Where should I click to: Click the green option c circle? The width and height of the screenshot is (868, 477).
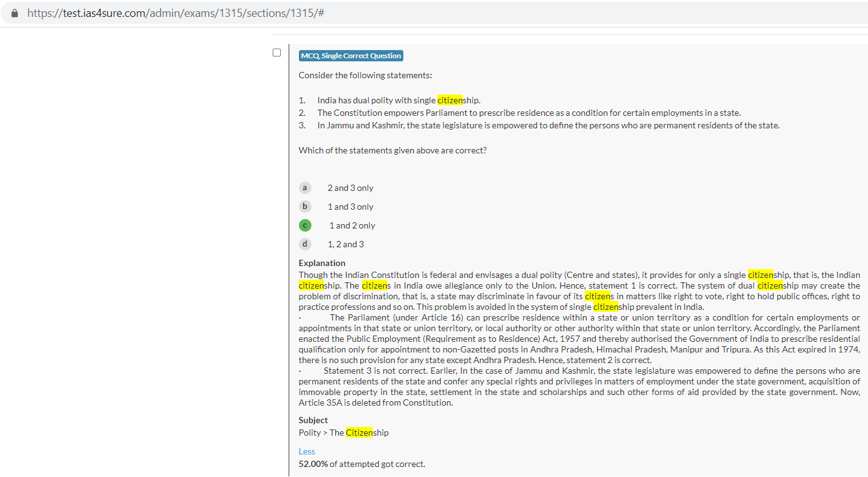[x=305, y=225]
